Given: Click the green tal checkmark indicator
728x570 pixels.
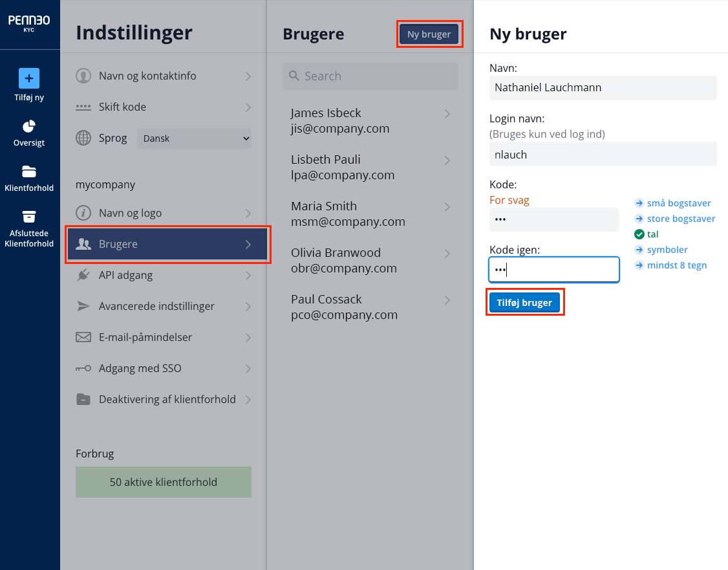Looking at the screenshot, I should click(639, 234).
